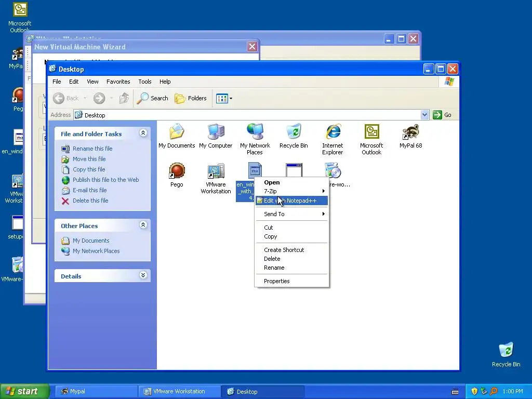532x399 pixels.
Task: Click the Start button
Action: tap(24, 392)
